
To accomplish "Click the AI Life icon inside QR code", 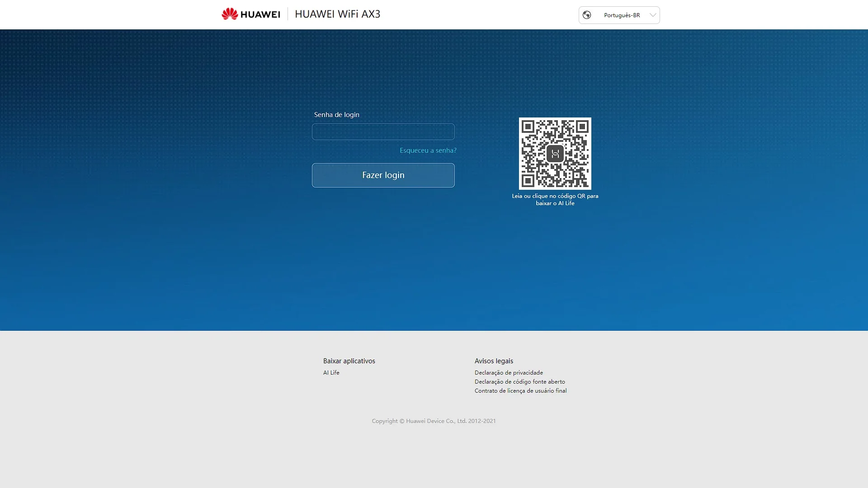I will (x=555, y=154).
